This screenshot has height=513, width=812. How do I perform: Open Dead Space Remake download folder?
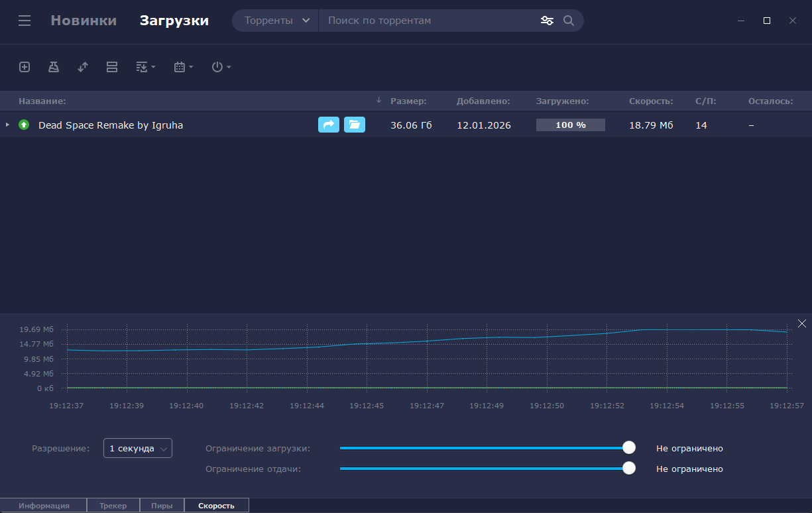pyautogui.click(x=355, y=125)
